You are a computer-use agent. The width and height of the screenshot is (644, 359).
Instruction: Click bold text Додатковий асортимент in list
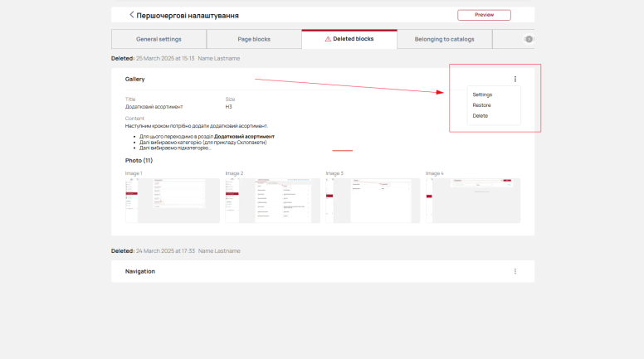244,137
